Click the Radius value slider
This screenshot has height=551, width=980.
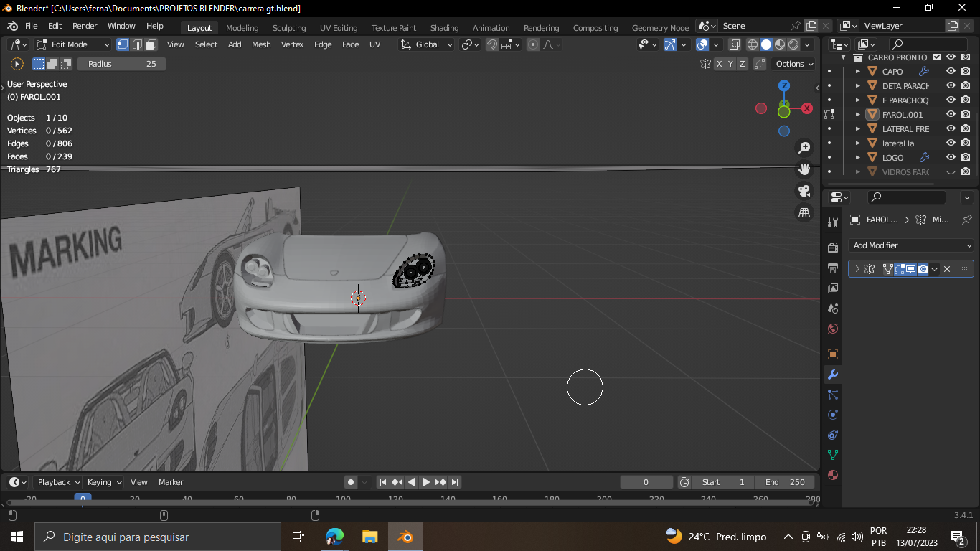click(122, 64)
